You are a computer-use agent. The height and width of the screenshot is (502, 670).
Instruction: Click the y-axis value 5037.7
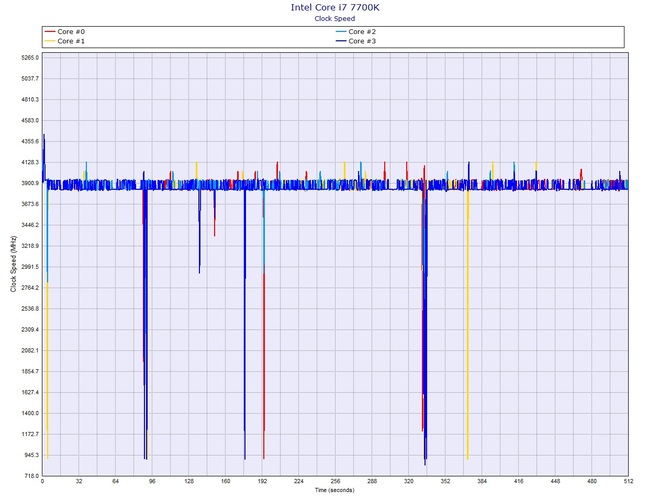pyautogui.click(x=30, y=79)
